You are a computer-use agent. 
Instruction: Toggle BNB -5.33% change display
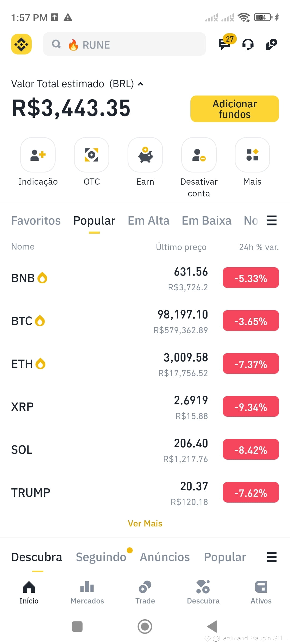pyautogui.click(x=251, y=278)
